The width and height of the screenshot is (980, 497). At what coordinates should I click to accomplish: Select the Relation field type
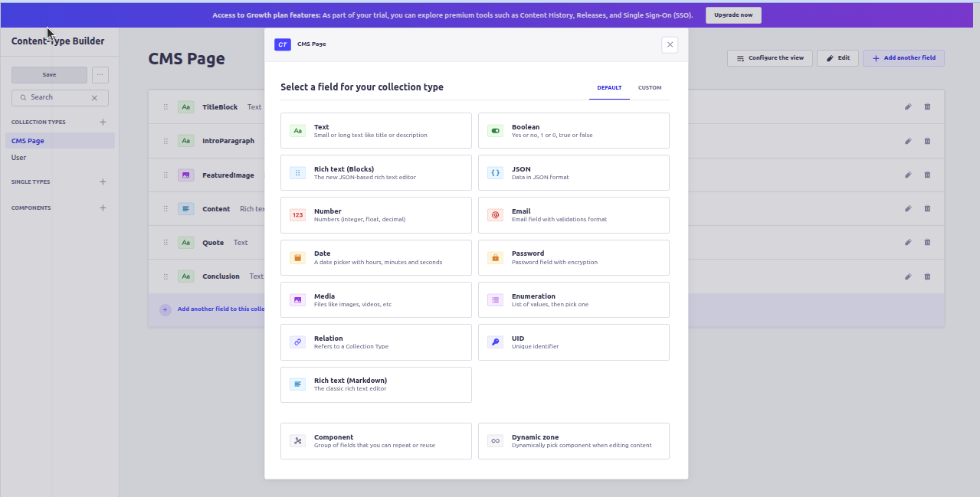tap(375, 342)
